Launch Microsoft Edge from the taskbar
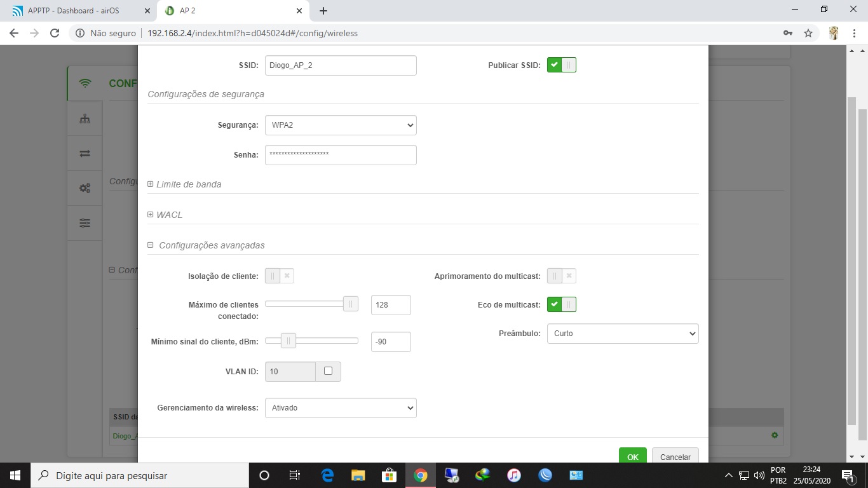The image size is (868, 488). (x=327, y=475)
